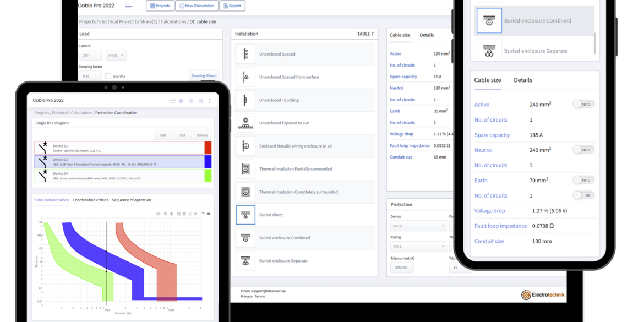
Task: Select Unenclosed Spaced installation icon
Action: click(245, 54)
